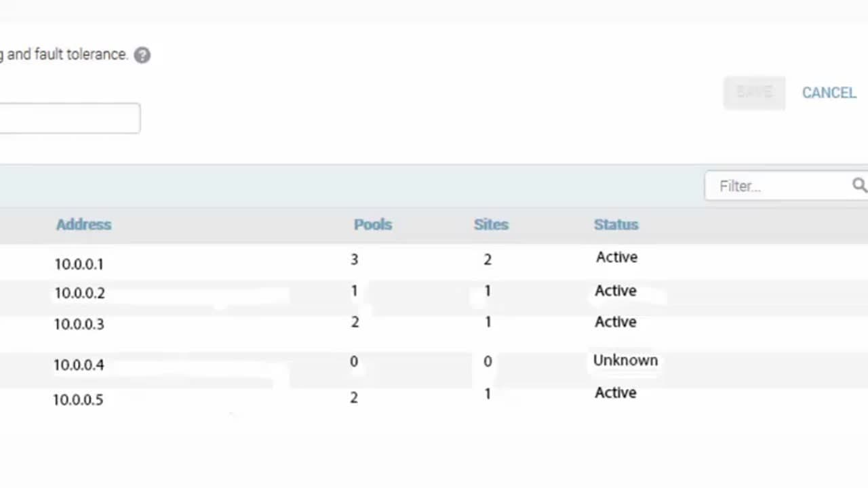The height and width of the screenshot is (488, 868).
Task: Sort by the Sites column header
Action: (491, 224)
